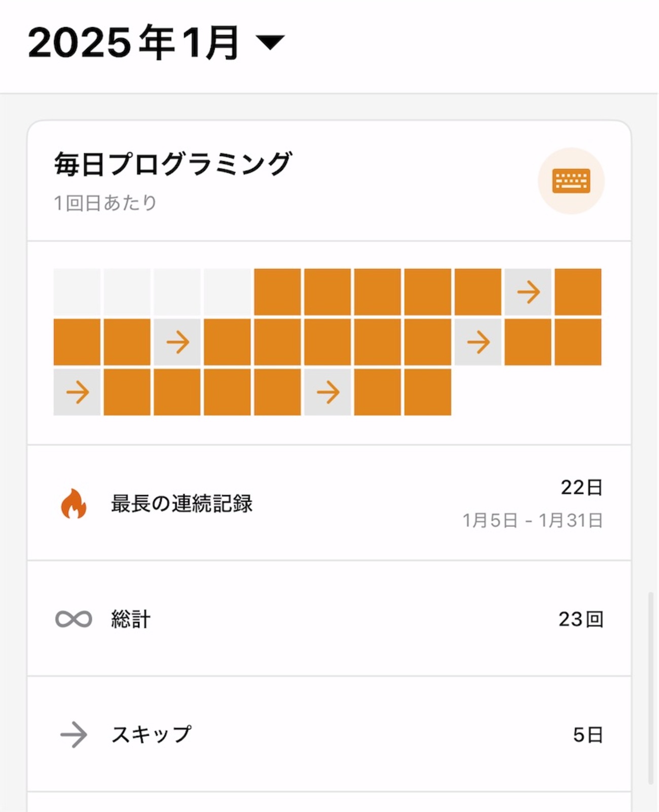Toggle the last orange cell in the third row

[428, 392]
